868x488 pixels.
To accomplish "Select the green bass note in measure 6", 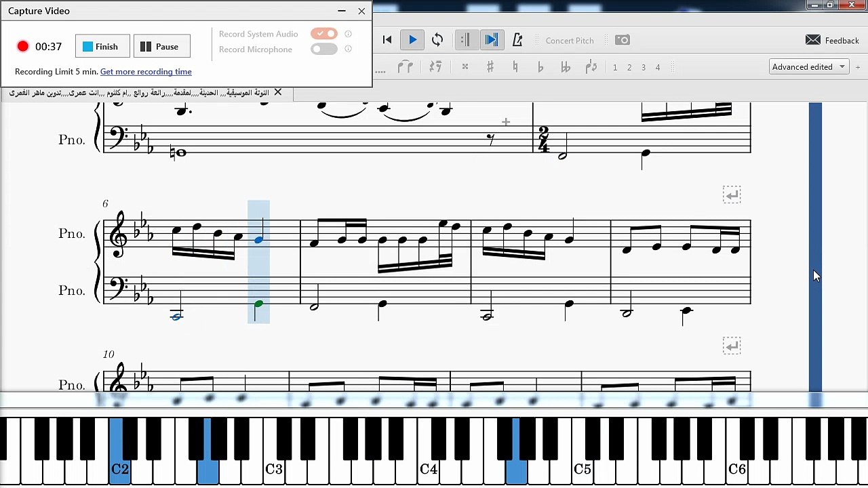I will (258, 304).
